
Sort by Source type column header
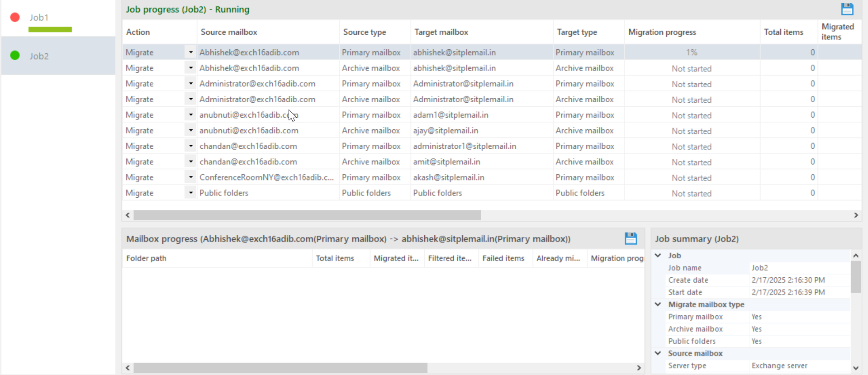tap(375, 32)
